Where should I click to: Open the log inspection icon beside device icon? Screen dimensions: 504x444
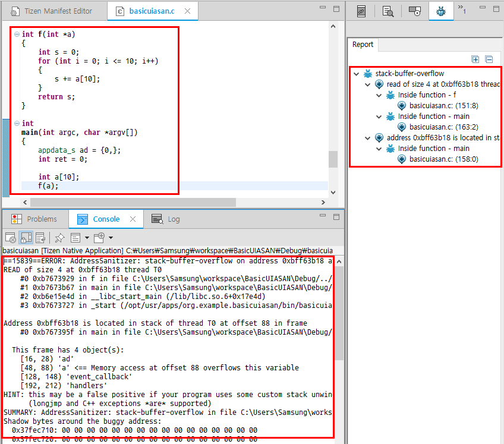click(386, 10)
